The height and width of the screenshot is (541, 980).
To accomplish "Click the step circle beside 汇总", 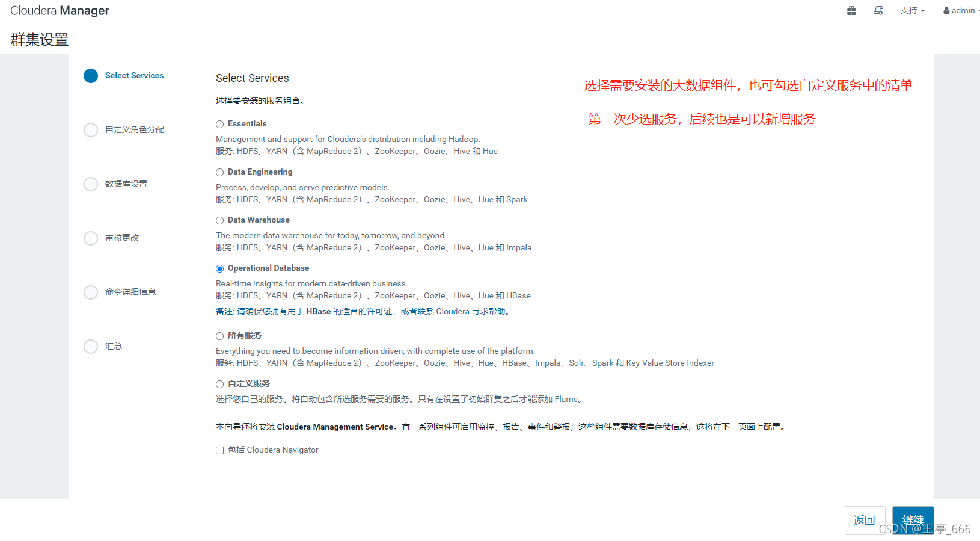I will point(91,347).
